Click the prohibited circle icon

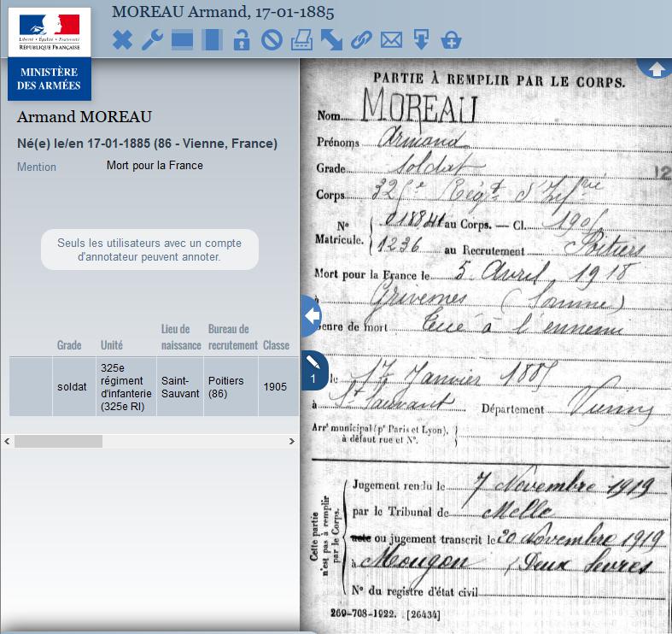(x=272, y=40)
